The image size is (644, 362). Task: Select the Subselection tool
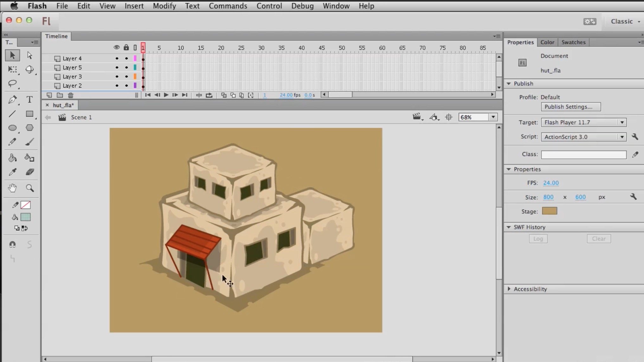point(29,55)
